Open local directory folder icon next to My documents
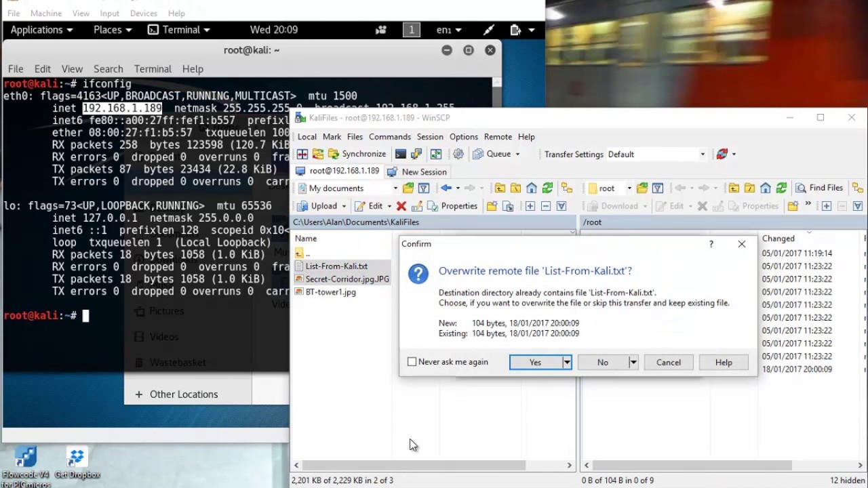 pos(408,188)
